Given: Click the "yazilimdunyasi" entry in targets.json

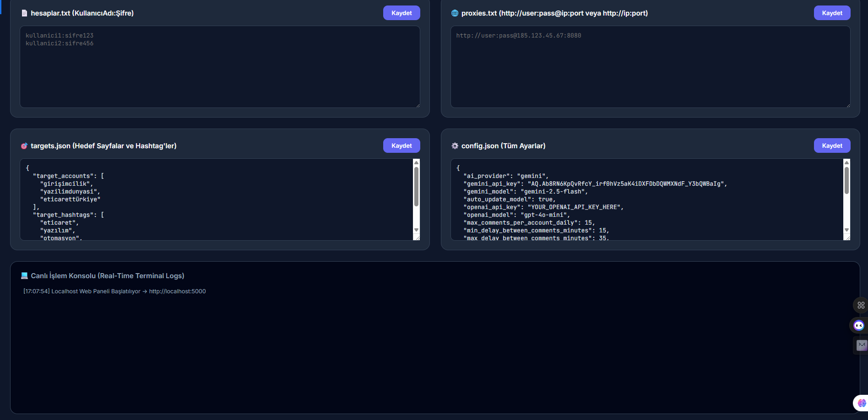Looking at the screenshot, I should tap(70, 192).
